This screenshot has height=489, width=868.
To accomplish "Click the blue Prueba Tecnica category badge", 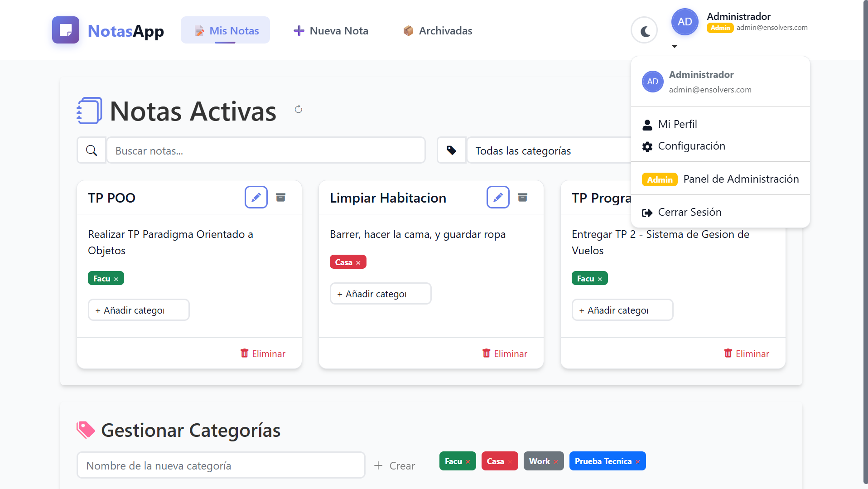I will 603,461.
